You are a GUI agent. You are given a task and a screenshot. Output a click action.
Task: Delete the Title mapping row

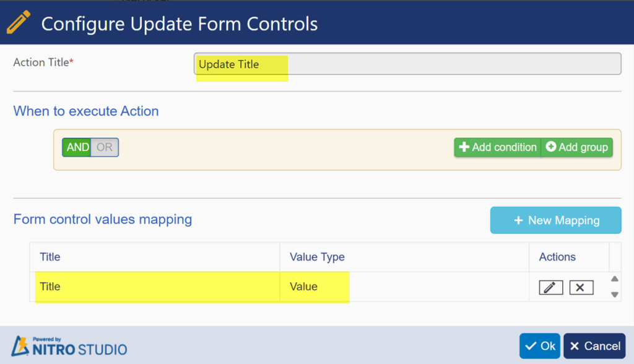point(581,288)
